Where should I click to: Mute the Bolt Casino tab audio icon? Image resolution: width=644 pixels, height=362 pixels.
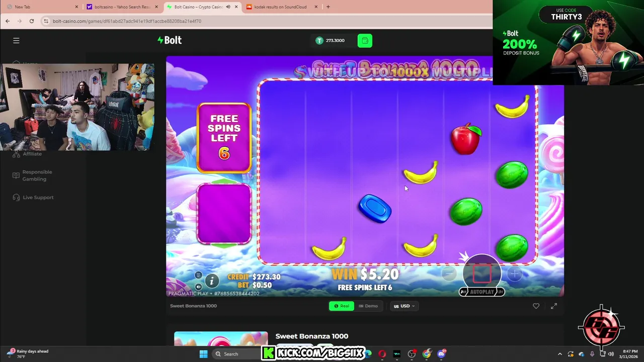tap(228, 7)
